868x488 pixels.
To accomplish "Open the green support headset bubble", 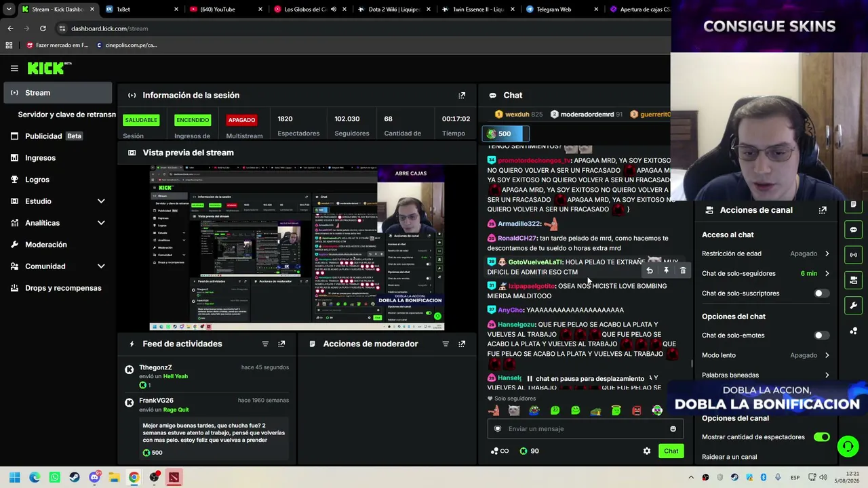I will click(x=848, y=446).
